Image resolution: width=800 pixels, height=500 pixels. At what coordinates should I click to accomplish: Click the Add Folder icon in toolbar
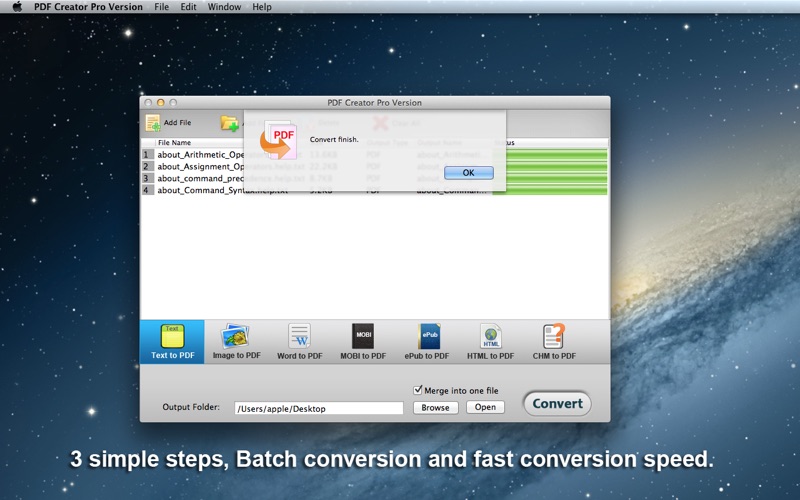pos(230,123)
